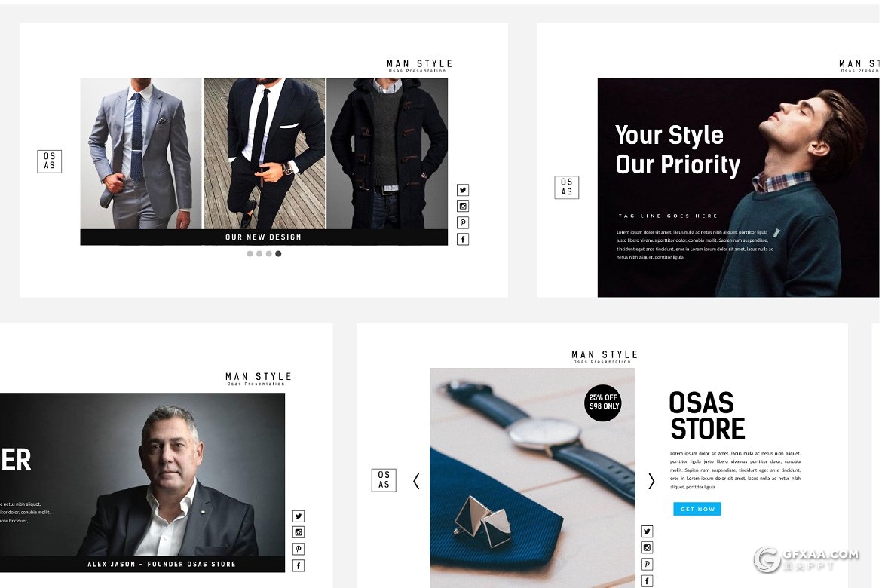
Task: Click the gray suit photo thumbnail
Action: (141, 154)
